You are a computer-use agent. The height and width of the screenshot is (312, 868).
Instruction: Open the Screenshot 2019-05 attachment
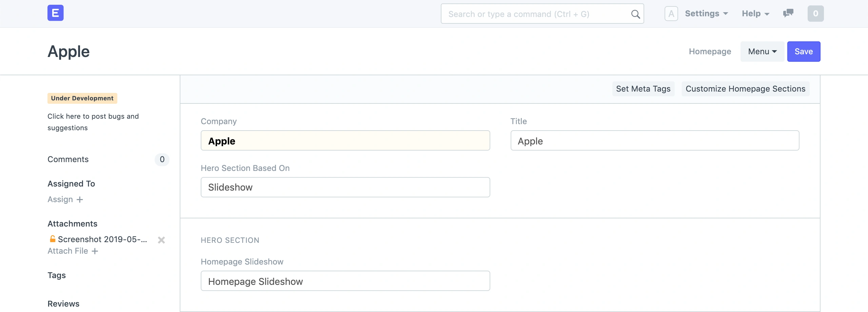tap(102, 239)
